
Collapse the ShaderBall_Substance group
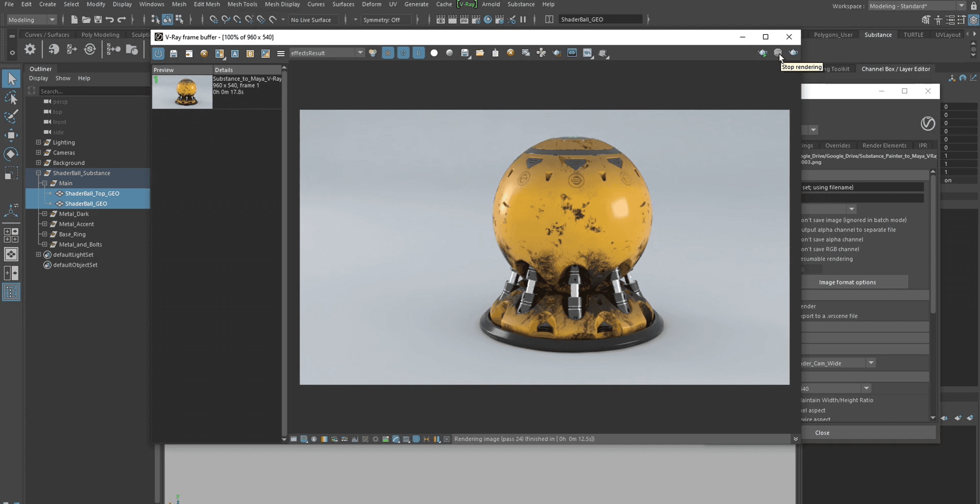point(38,173)
